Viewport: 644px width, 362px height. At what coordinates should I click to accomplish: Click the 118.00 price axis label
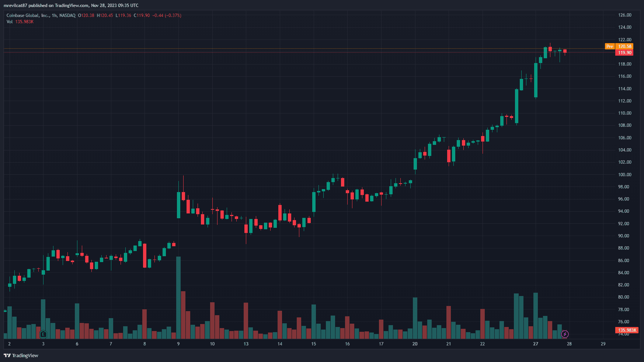[x=624, y=64]
